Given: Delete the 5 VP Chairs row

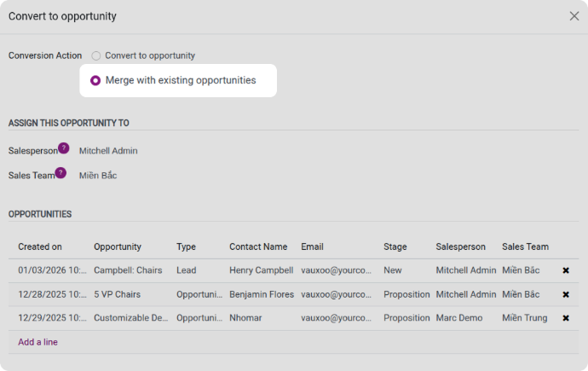Looking at the screenshot, I should point(566,294).
